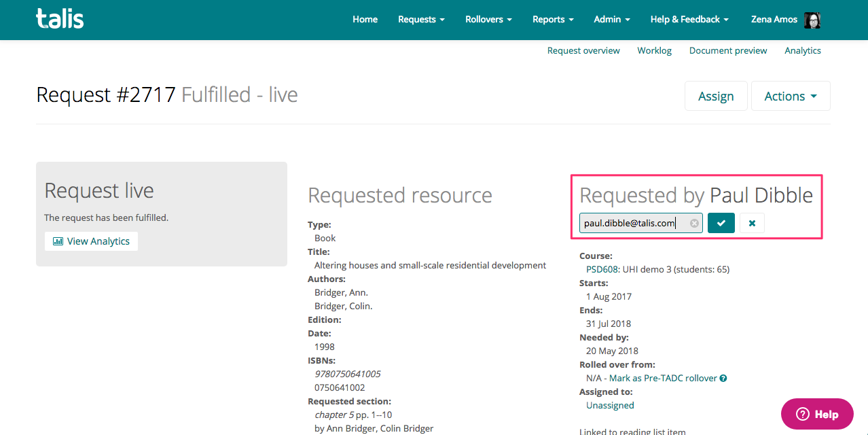Click the start date '1 Aug 2017'
The image size is (868, 435).
(609, 296)
